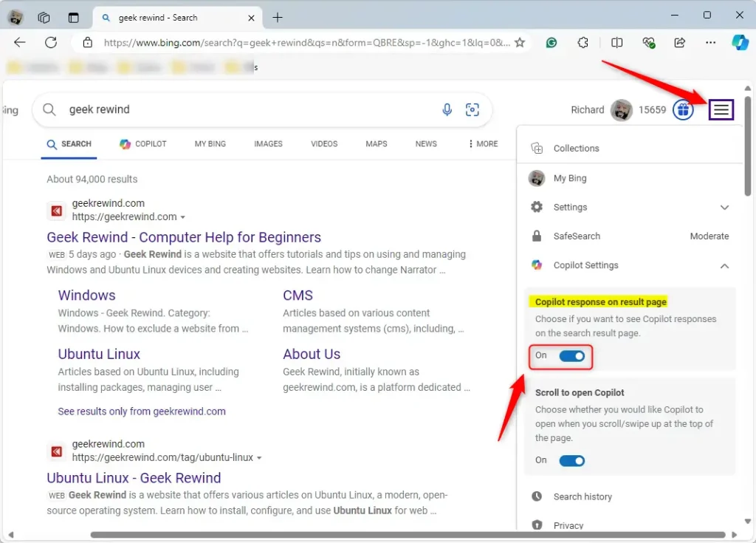View site information lock icon

[87, 42]
